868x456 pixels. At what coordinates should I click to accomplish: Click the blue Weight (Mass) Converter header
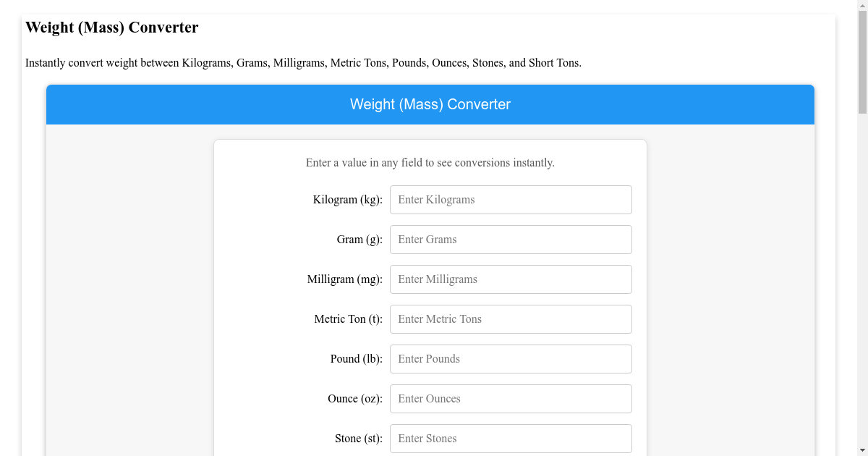click(x=430, y=104)
